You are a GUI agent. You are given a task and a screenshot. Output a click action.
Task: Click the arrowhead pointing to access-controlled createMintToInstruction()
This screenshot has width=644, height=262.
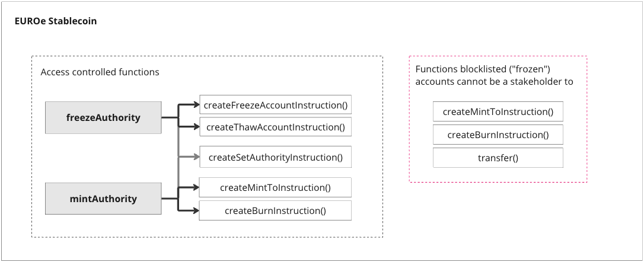click(x=196, y=188)
